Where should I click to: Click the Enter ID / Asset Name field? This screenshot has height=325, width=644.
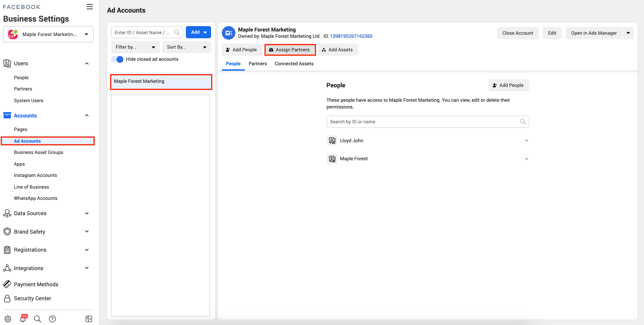tap(147, 32)
